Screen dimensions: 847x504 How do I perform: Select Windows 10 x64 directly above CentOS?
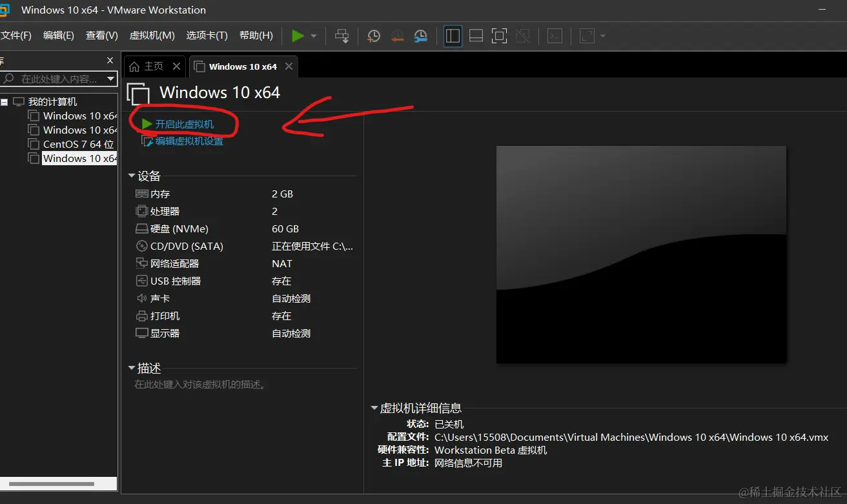coord(79,130)
